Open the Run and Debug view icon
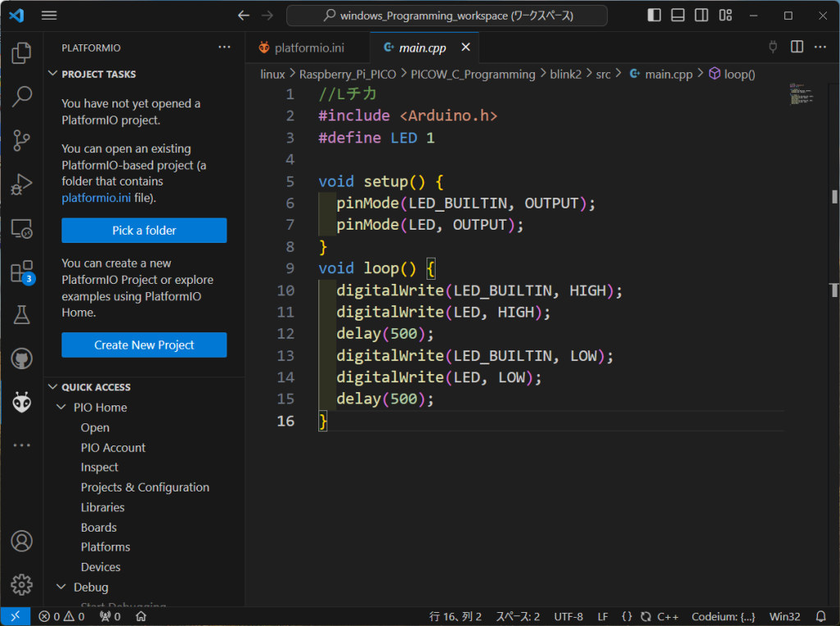Image resolution: width=840 pixels, height=626 pixels. coord(21,185)
